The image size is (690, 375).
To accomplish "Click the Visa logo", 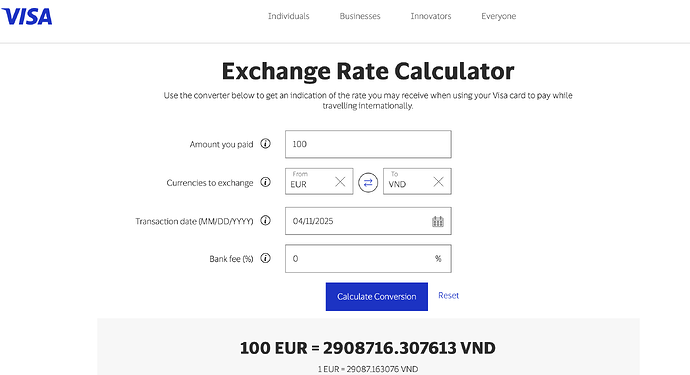I will 26,16.
